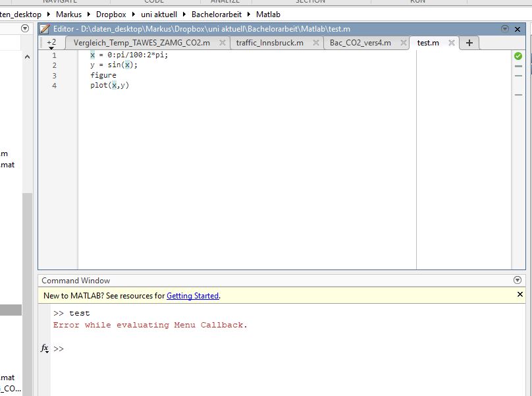Open the Editor panel actions dropdown

coord(505,29)
